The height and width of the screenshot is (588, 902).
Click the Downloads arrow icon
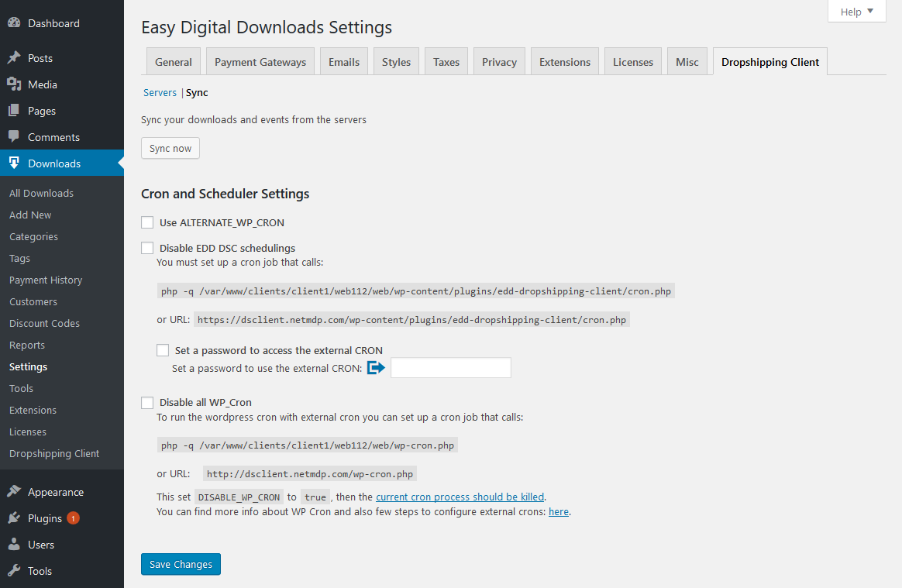(14, 163)
